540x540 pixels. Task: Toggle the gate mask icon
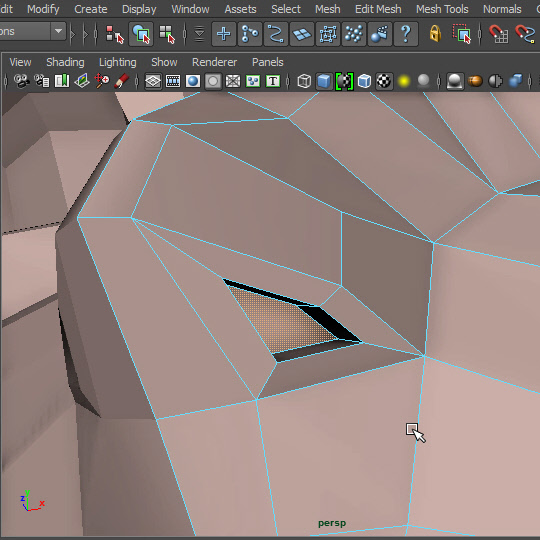213,81
